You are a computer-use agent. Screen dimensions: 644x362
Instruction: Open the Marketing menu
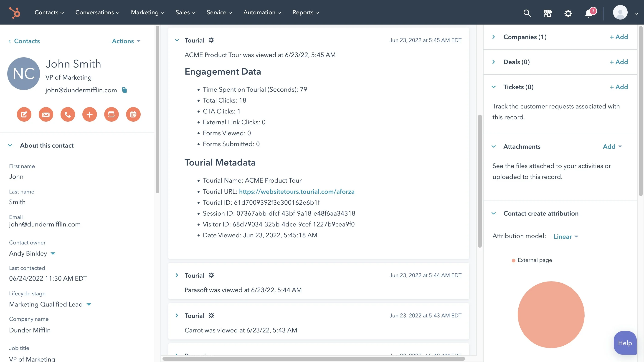click(147, 12)
